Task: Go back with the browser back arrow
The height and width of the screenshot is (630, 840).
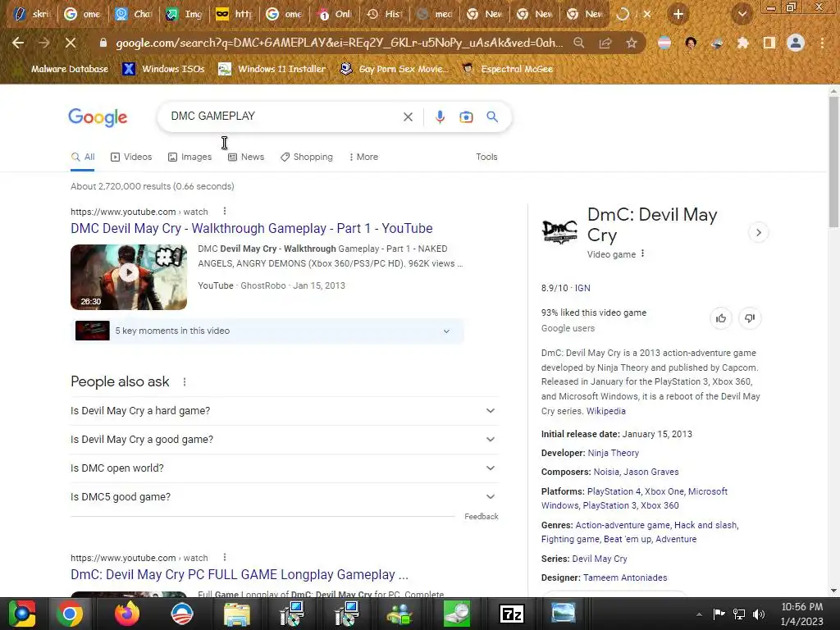Action: 18,43
